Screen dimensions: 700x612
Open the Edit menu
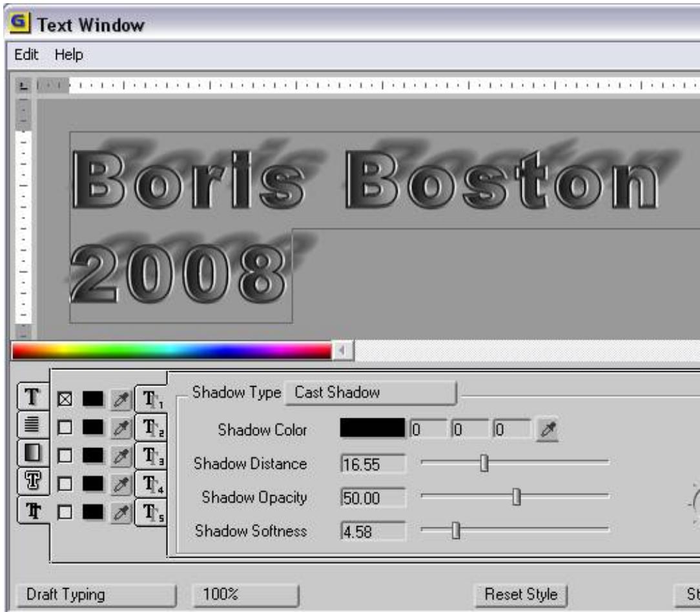[x=26, y=54]
